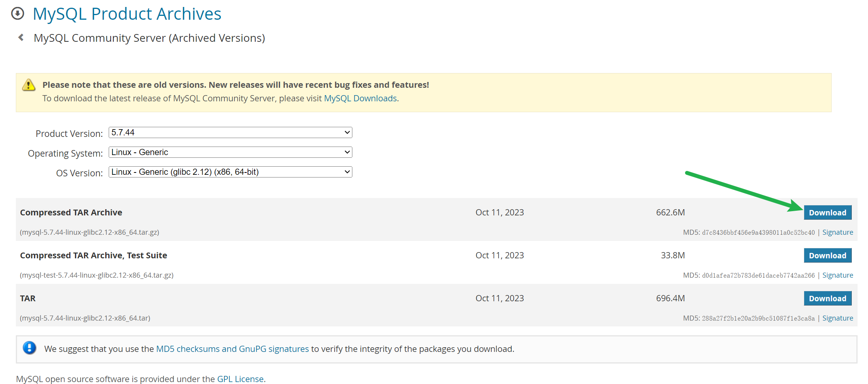This screenshot has height=384, width=868.
Task: Click the Operating System label
Action: pos(65,154)
